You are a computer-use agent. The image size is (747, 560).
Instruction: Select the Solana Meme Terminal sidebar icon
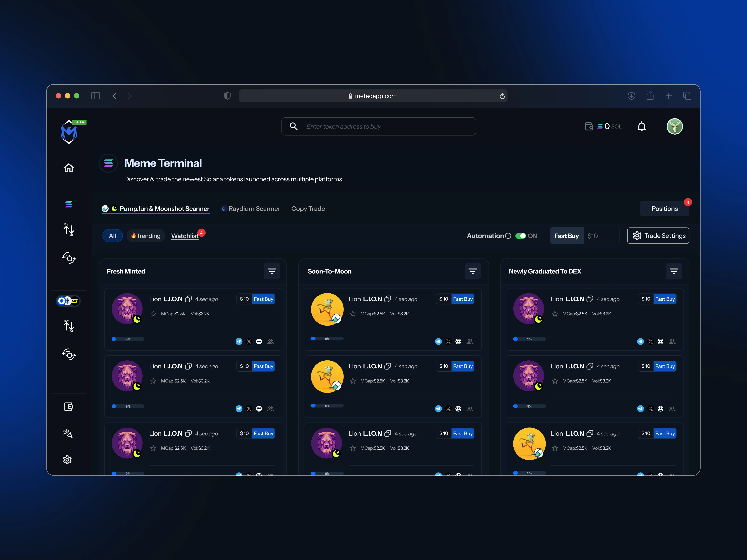pos(69,204)
